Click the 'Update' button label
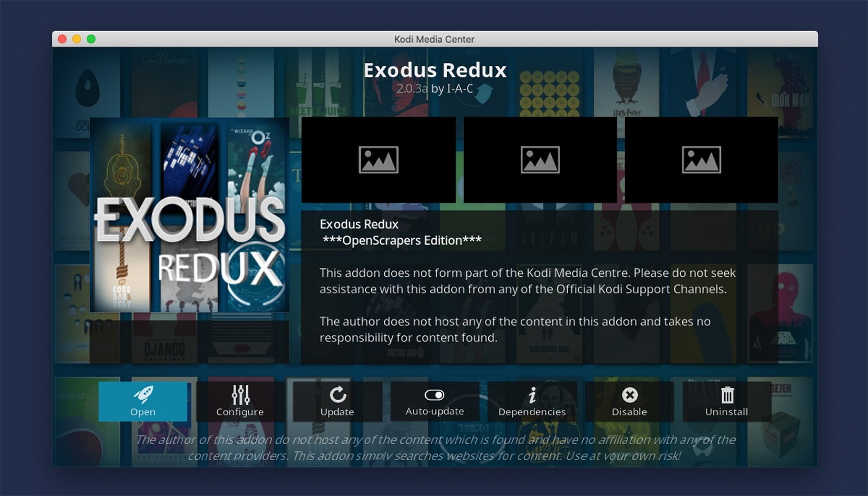868x496 pixels. pyautogui.click(x=337, y=412)
